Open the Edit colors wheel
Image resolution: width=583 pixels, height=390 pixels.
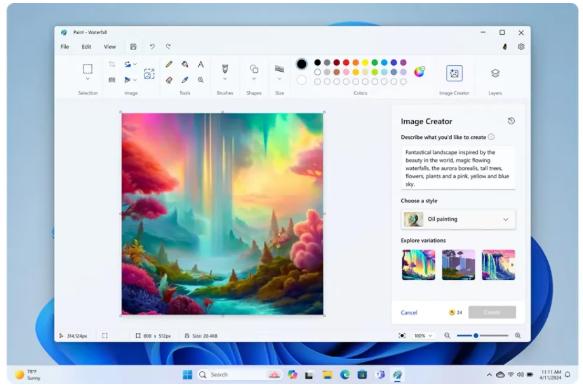click(419, 71)
